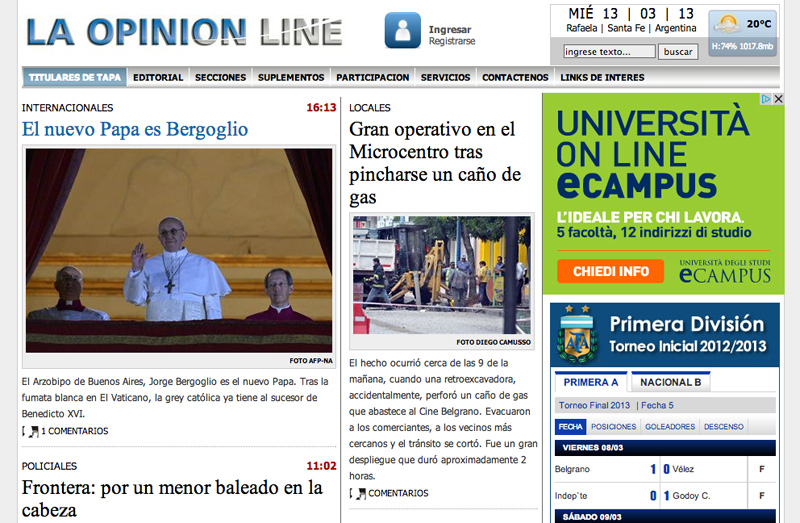This screenshot has width=800, height=523.
Task: Click the Registrarse link
Action: pyautogui.click(x=452, y=41)
